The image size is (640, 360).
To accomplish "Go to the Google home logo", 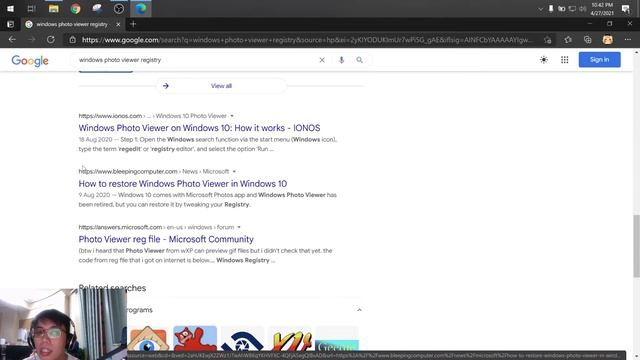I will click(x=30, y=61).
